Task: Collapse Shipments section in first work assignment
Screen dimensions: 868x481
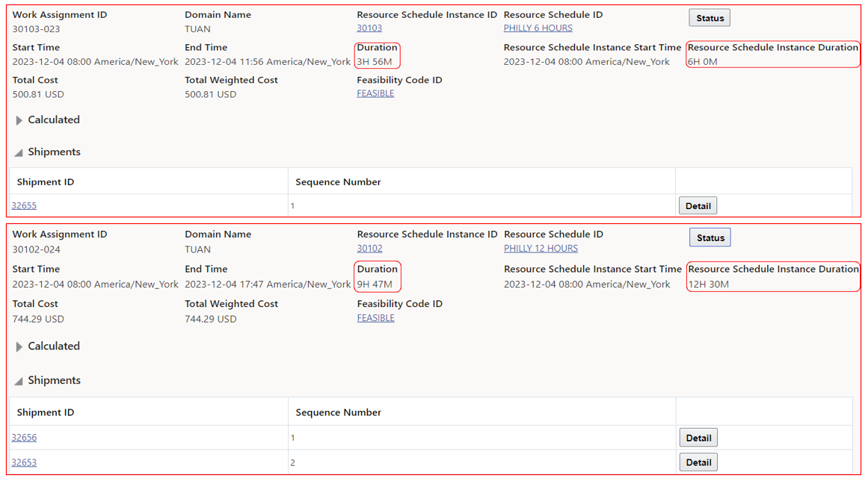Action: (x=19, y=152)
